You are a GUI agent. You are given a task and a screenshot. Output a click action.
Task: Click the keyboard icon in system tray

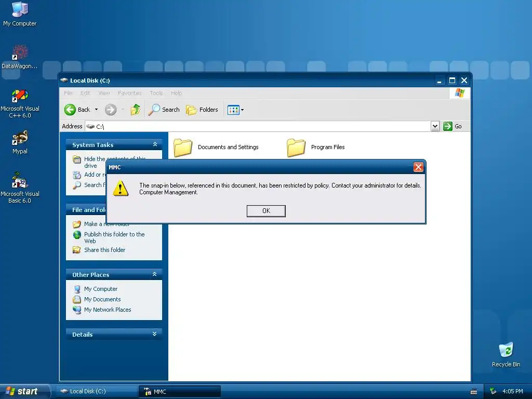coord(474,392)
